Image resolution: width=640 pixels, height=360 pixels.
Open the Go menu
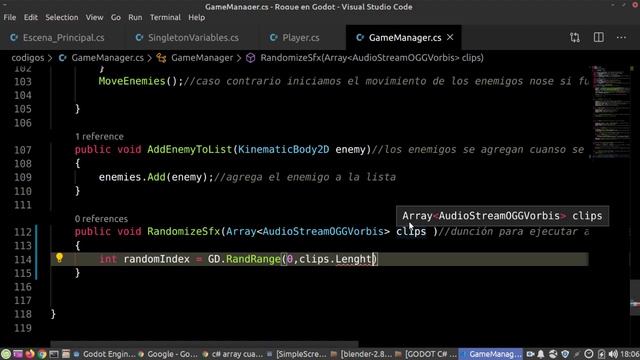click(x=116, y=18)
